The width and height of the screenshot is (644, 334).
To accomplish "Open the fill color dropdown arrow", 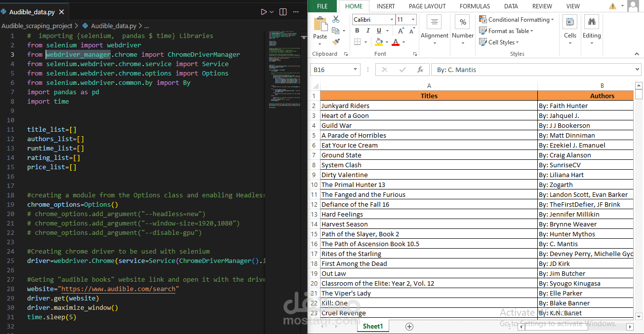I will [x=387, y=42].
